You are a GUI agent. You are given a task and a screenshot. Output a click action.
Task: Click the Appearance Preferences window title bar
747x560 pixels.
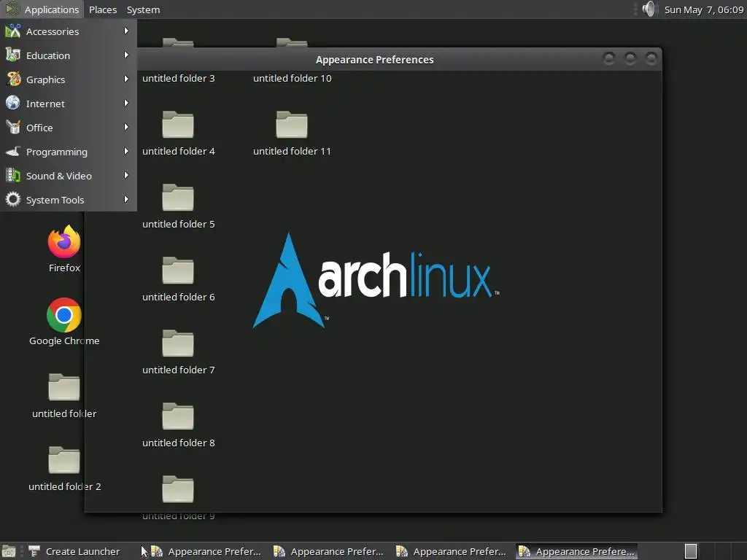[374, 60]
